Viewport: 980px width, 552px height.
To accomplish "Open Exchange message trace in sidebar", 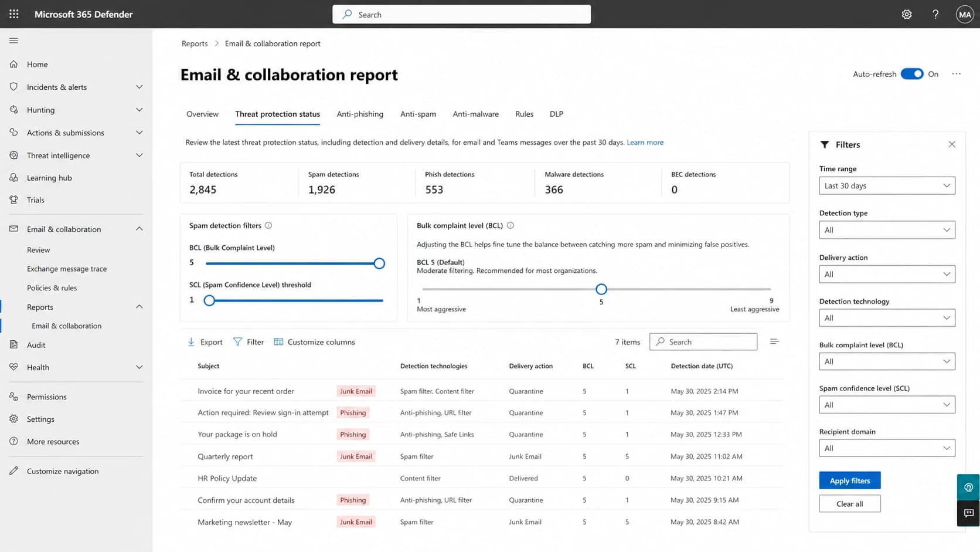I will coord(67,269).
